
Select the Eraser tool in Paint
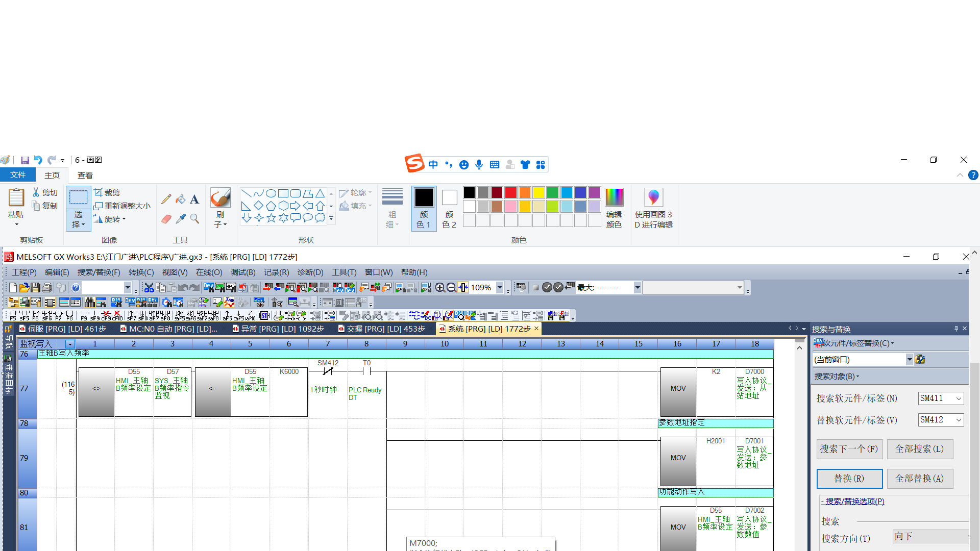coord(166,219)
